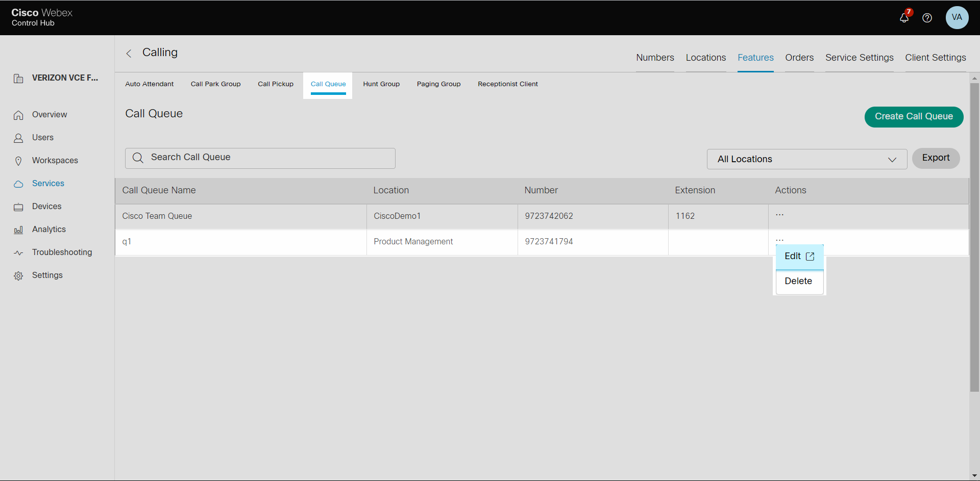Click the Export button

(936, 158)
